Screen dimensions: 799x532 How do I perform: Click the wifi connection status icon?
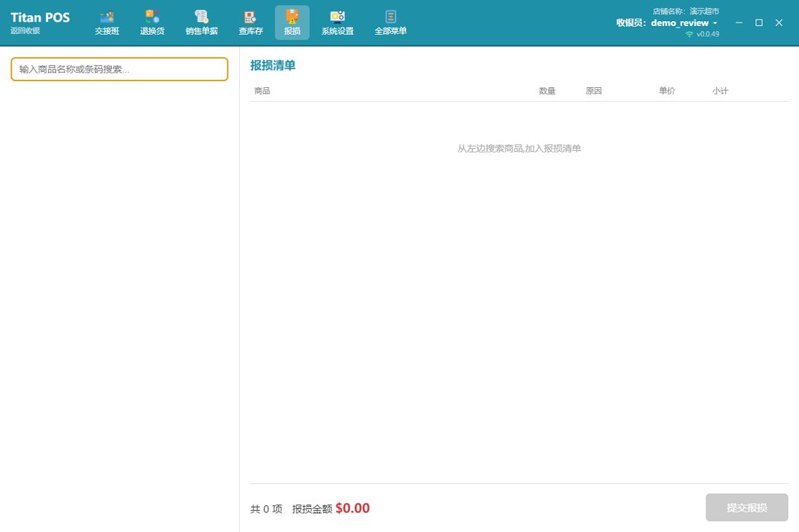click(x=689, y=34)
